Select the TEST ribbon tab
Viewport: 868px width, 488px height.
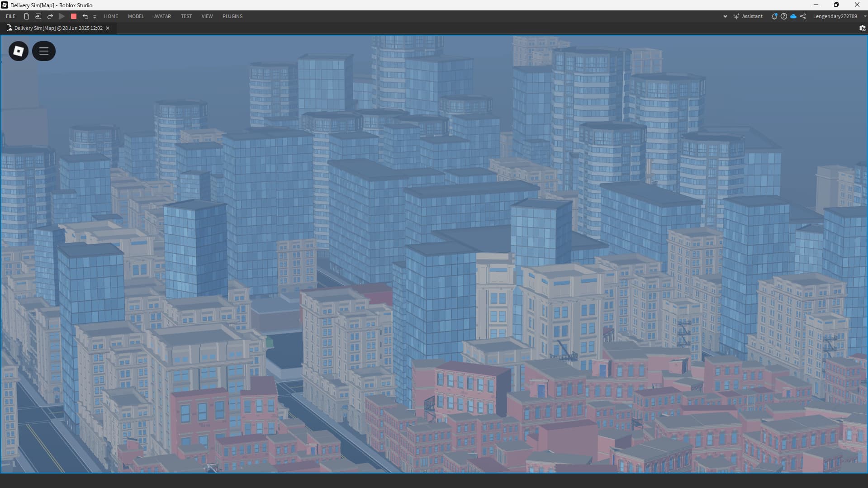click(186, 16)
